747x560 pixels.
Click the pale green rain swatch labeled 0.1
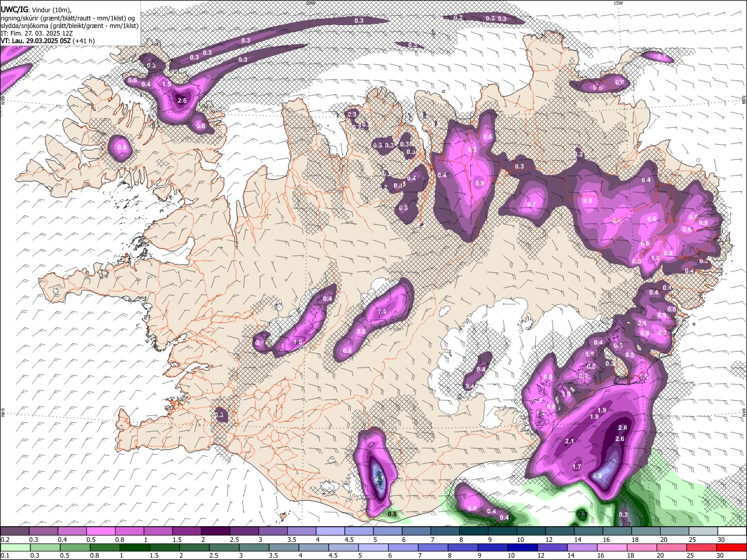coord(15,547)
